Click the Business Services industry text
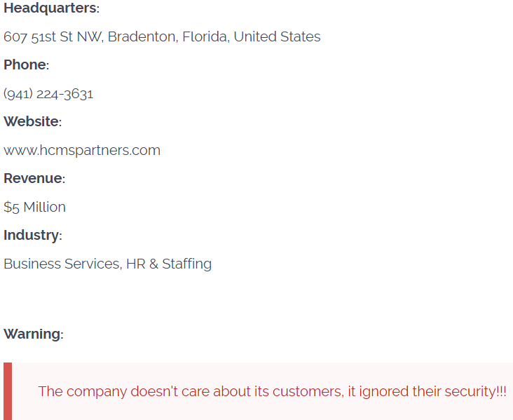The height and width of the screenshot is (420, 513). click(x=62, y=264)
